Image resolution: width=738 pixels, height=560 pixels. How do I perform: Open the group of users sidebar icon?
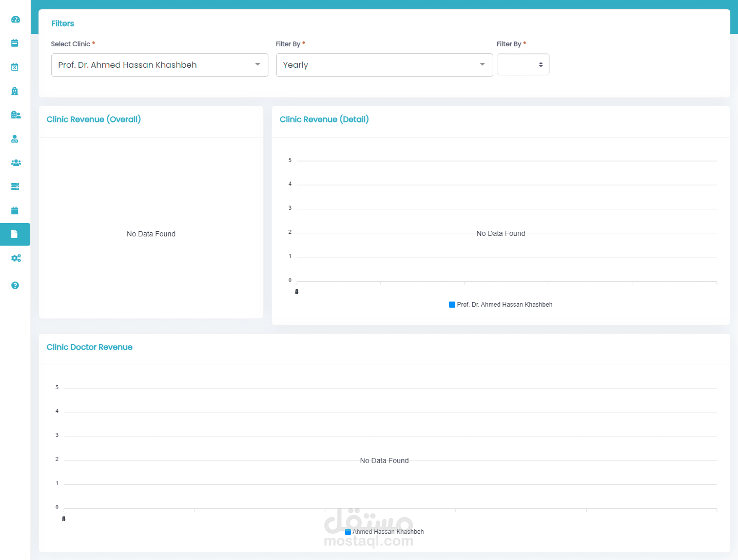16,163
